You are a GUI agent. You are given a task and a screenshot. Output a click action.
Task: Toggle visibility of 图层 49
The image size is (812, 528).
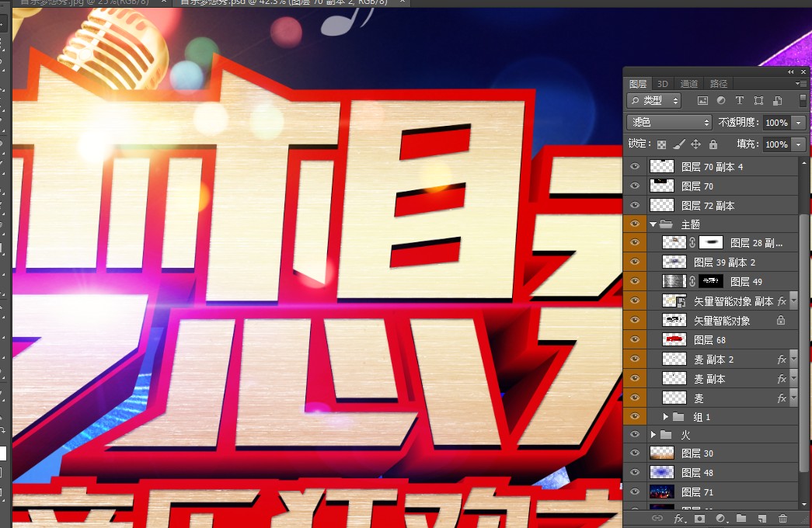(x=634, y=281)
